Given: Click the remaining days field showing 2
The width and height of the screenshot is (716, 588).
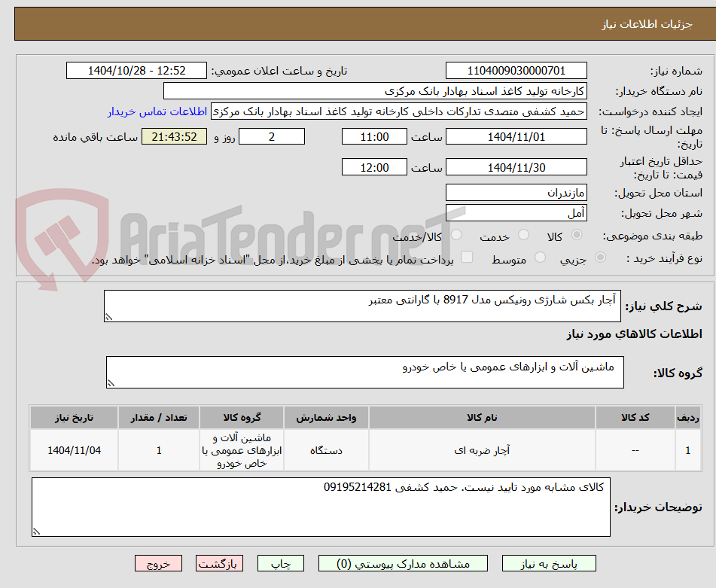Looking at the screenshot, I should [x=272, y=136].
